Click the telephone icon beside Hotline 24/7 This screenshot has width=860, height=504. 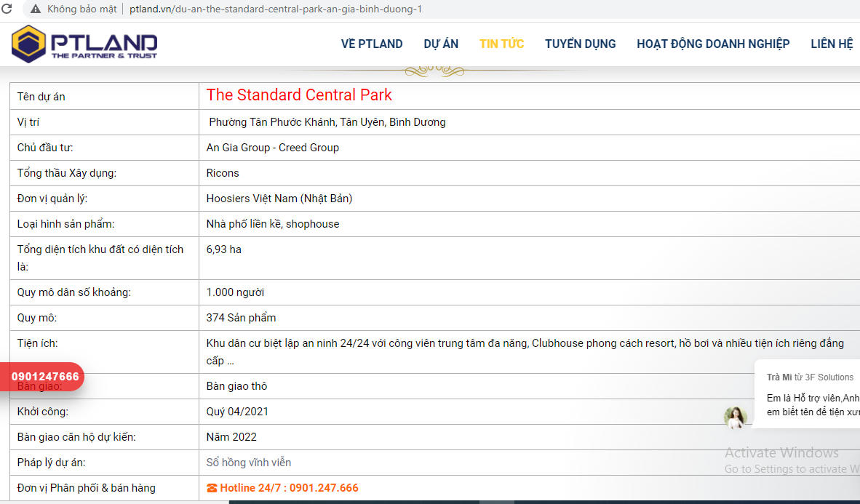pyautogui.click(x=212, y=487)
